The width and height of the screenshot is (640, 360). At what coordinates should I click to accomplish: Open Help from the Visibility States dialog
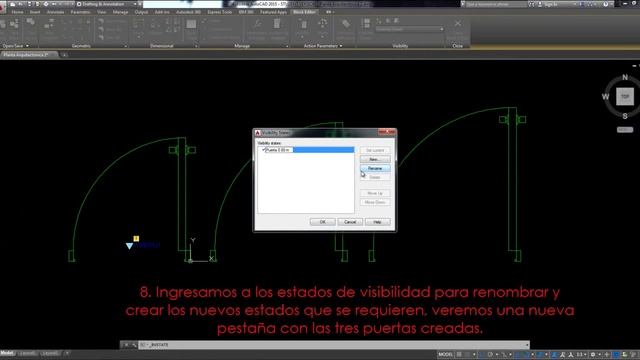pyautogui.click(x=378, y=222)
